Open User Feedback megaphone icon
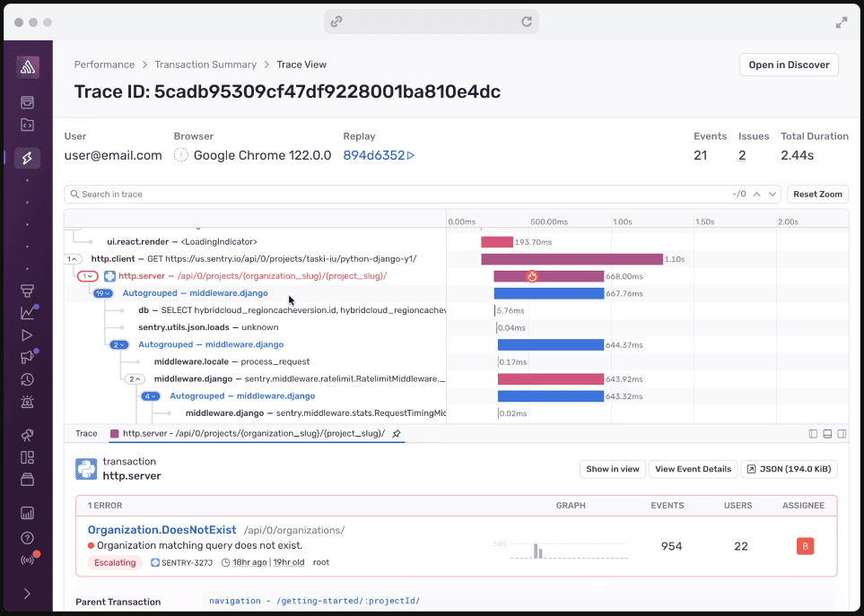Image resolution: width=864 pixels, height=616 pixels. [x=28, y=357]
